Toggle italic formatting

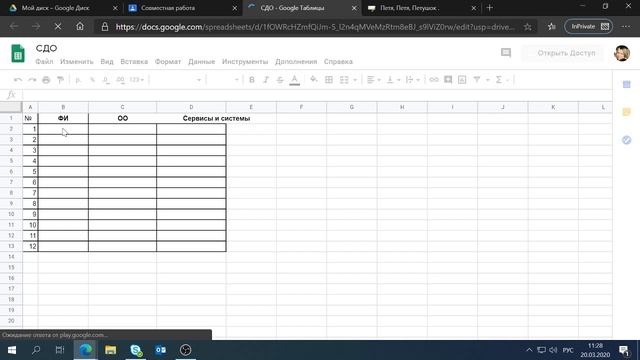pos(266,80)
